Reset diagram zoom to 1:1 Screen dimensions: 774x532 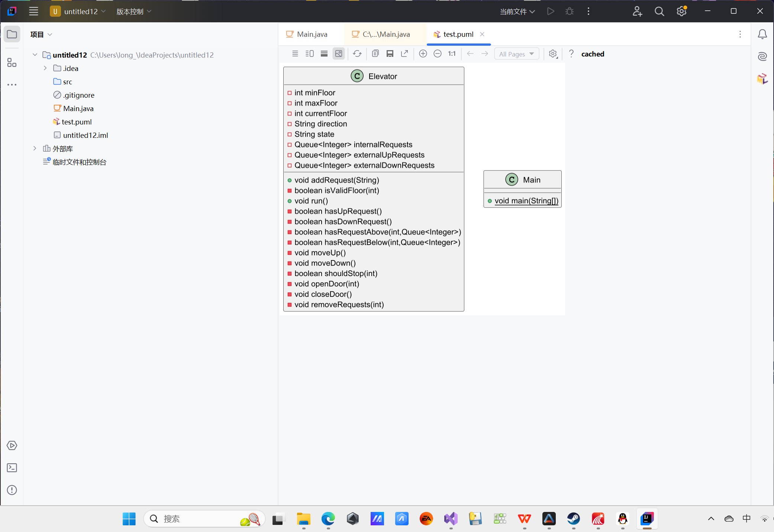[x=452, y=54]
